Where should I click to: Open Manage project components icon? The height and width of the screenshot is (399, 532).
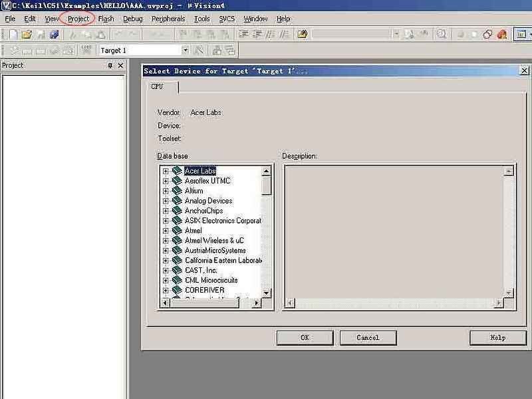point(217,51)
